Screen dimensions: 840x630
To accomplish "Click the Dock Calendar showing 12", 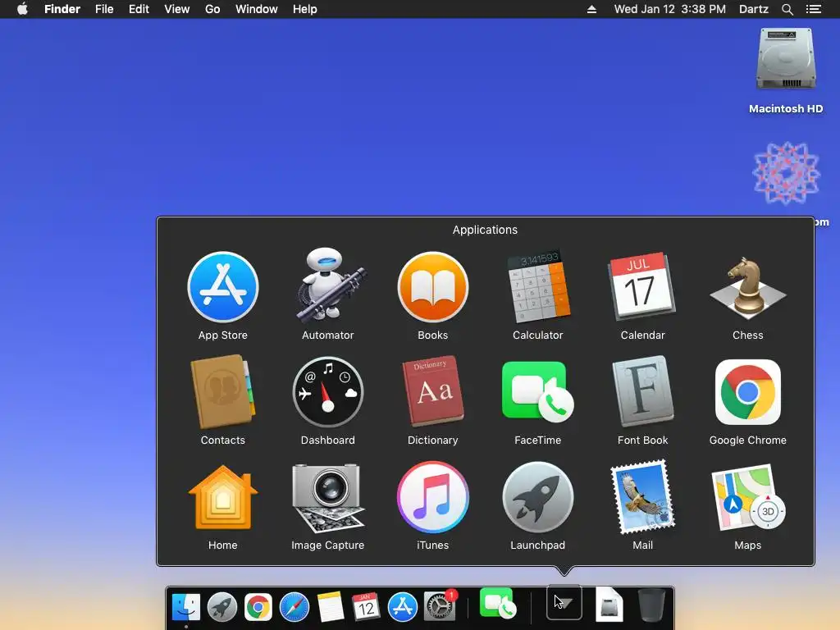I will pyautogui.click(x=366, y=607).
